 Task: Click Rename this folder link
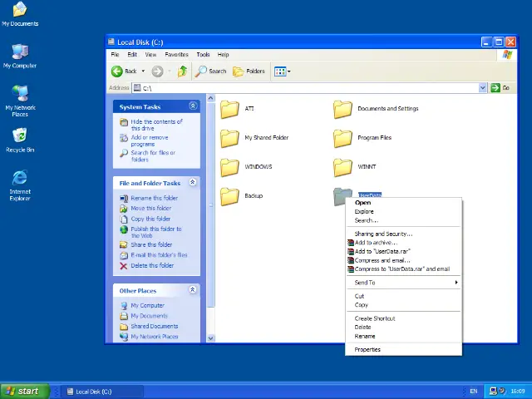point(154,198)
